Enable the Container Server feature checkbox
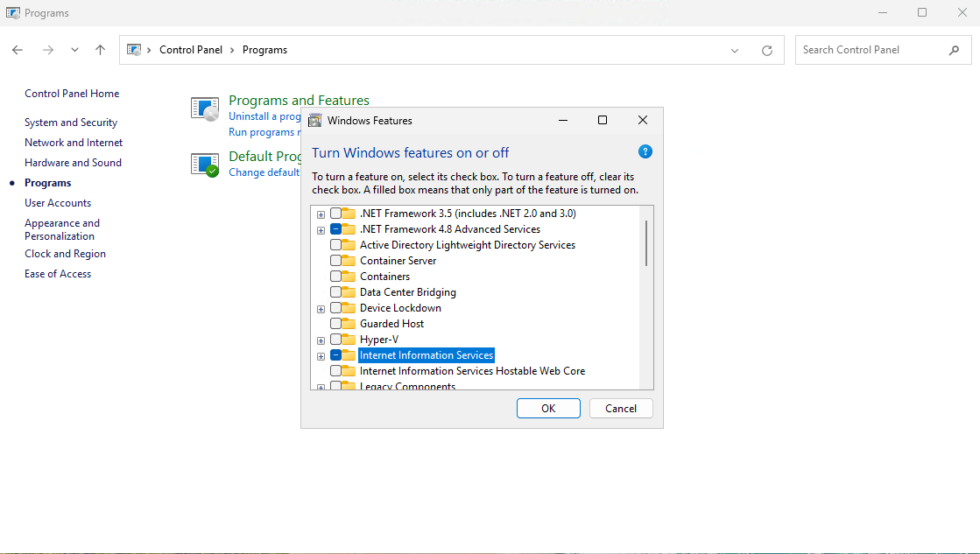 335,261
